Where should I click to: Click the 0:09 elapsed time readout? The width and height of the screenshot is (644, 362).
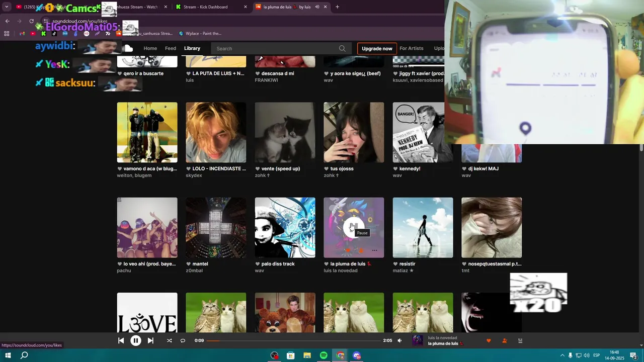[199, 340]
